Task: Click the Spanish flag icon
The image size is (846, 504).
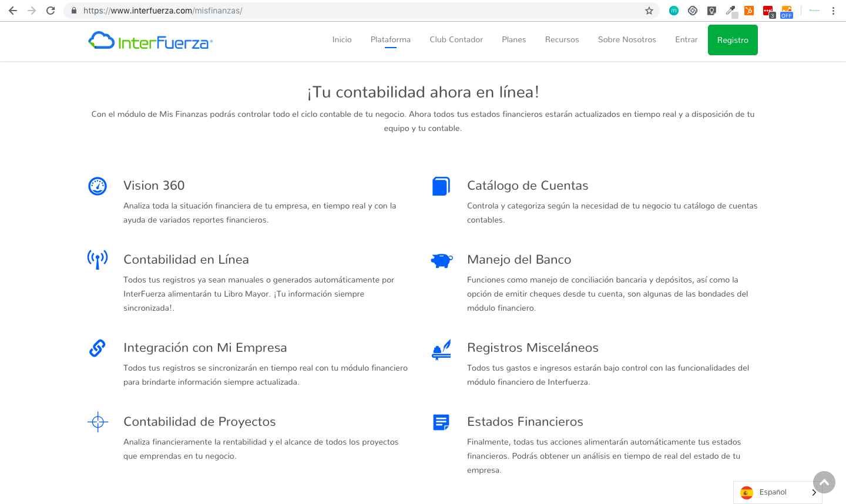Action: coord(747,492)
